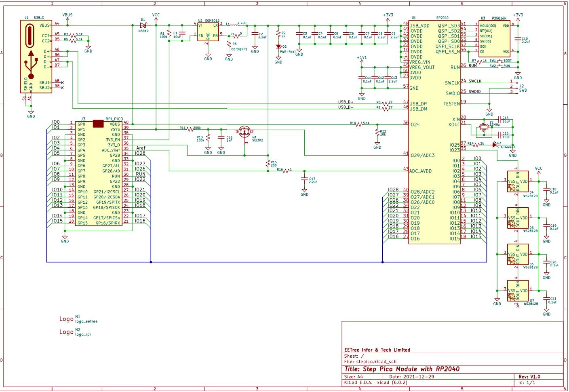Click the 'USB_D+' net label
The image size is (569, 392).
(x=346, y=102)
